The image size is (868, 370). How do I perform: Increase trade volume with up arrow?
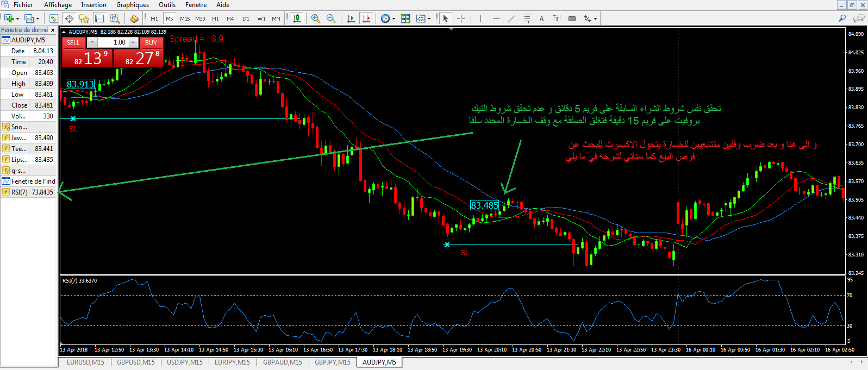coord(133,42)
